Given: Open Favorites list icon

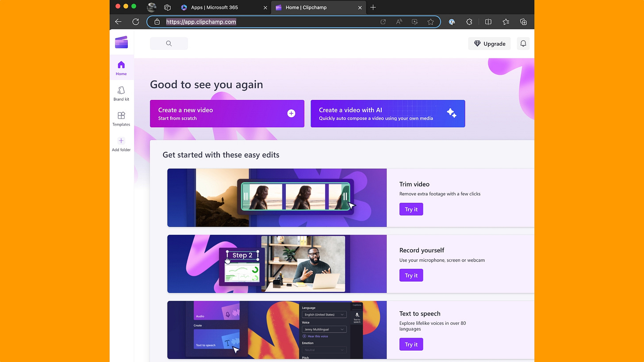Looking at the screenshot, I should point(506,22).
